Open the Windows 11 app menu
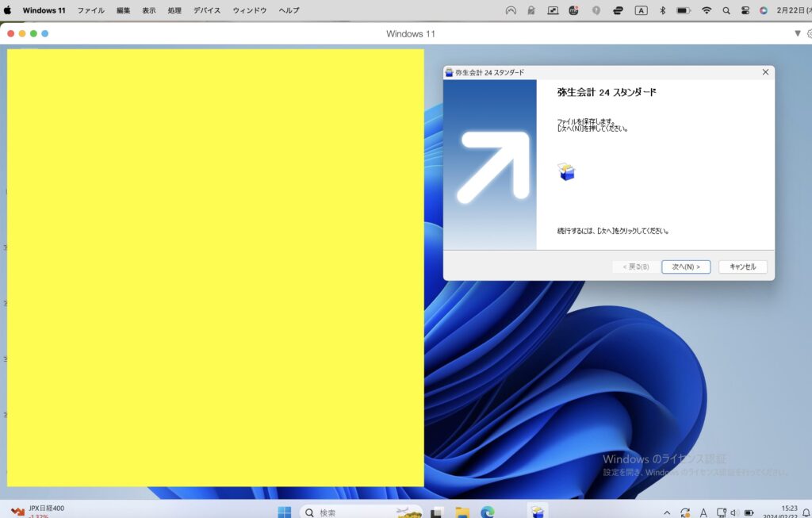Viewport: 812px width, 518px height. 44,10
